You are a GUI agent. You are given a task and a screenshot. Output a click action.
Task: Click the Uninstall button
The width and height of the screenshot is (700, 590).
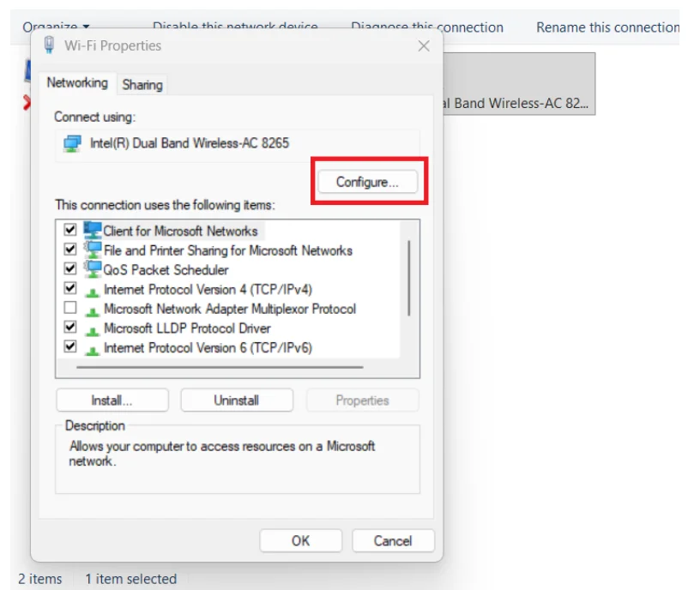tap(237, 400)
